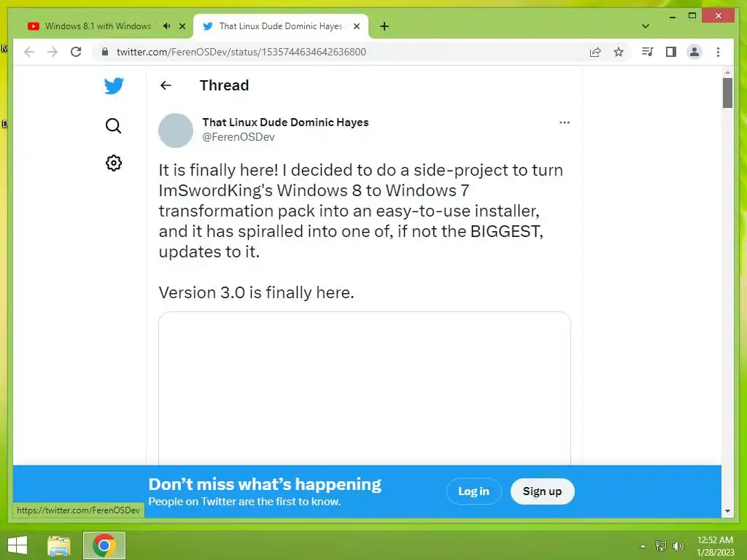Click the browser back button
The image size is (747, 560).
[29, 52]
